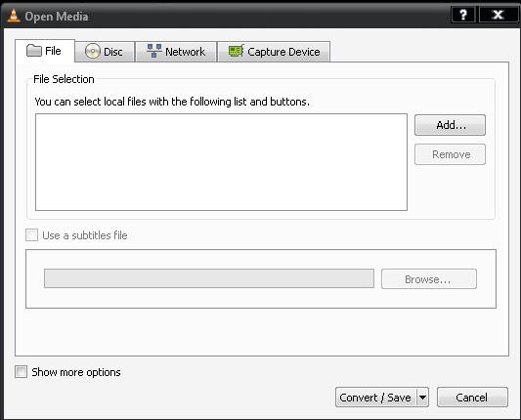This screenshot has height=420, width=521.
Task: Click the subtitles file path field
Action: tap(209, 278)
